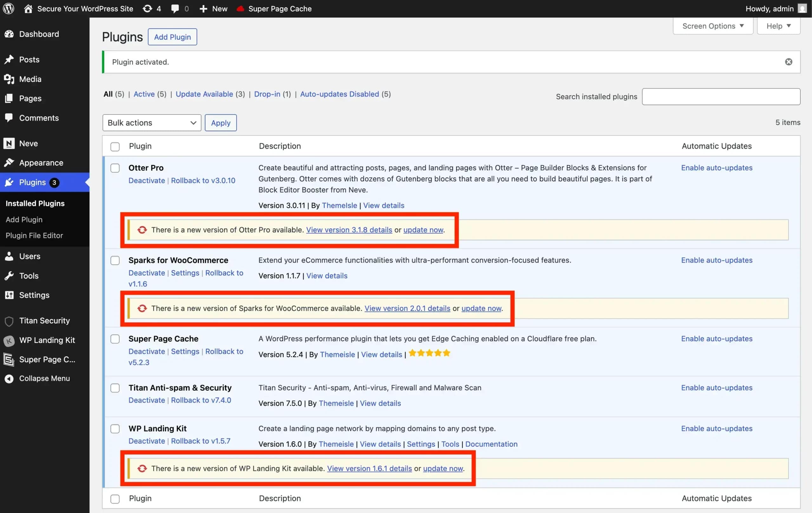Check the select-all checkbox in table footer
The width and height of the screenshot is (812, 513).
[x=115, y=499]
